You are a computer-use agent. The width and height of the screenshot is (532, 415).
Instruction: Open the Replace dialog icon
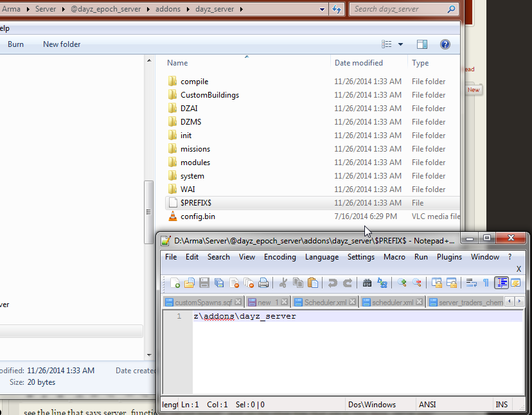coord(382,283)
